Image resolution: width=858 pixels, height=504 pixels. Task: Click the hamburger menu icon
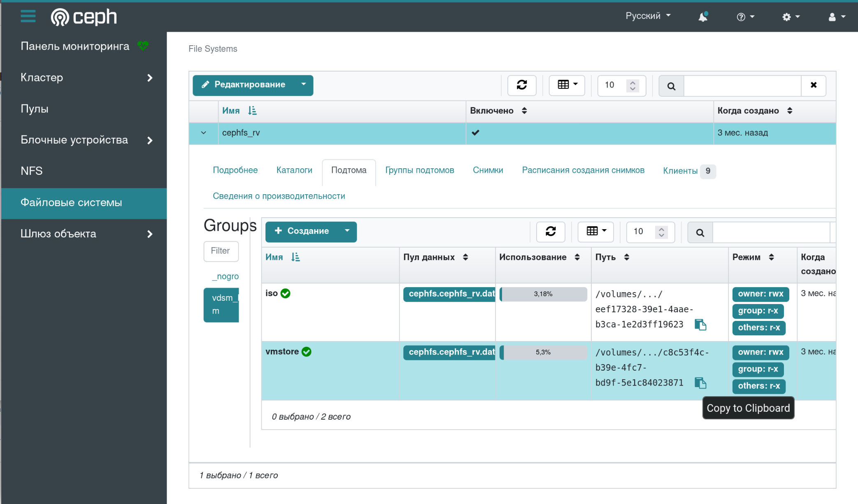pyautogui.click(x=28, y=16)
